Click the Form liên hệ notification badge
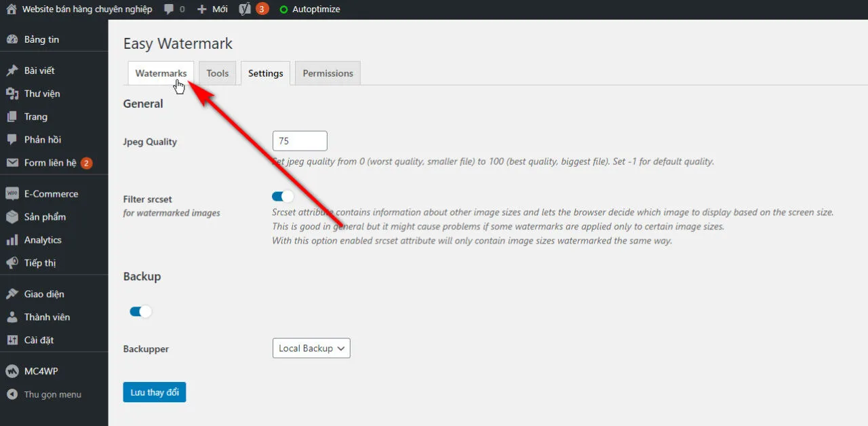The width and height of the screenshot is (868, 426). (x=86, y=163)
